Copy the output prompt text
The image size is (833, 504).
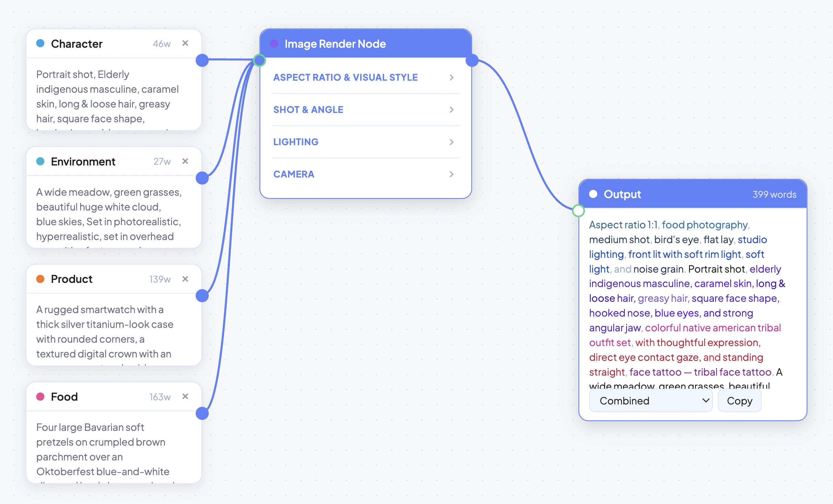740,401
